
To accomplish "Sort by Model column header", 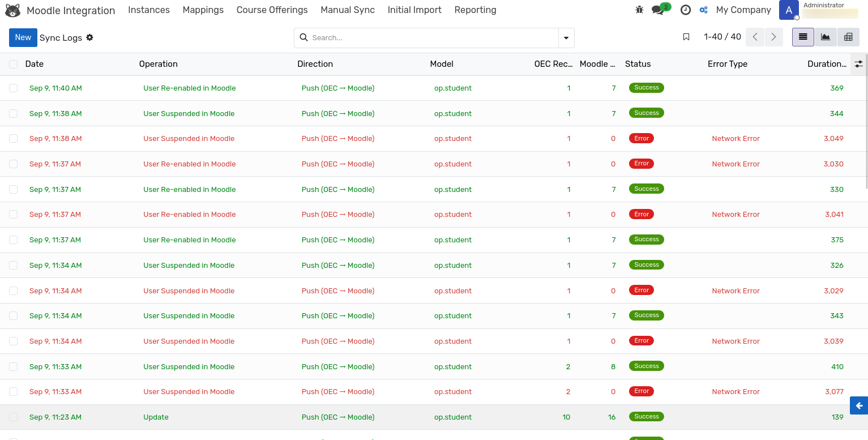I will point(442,64).
